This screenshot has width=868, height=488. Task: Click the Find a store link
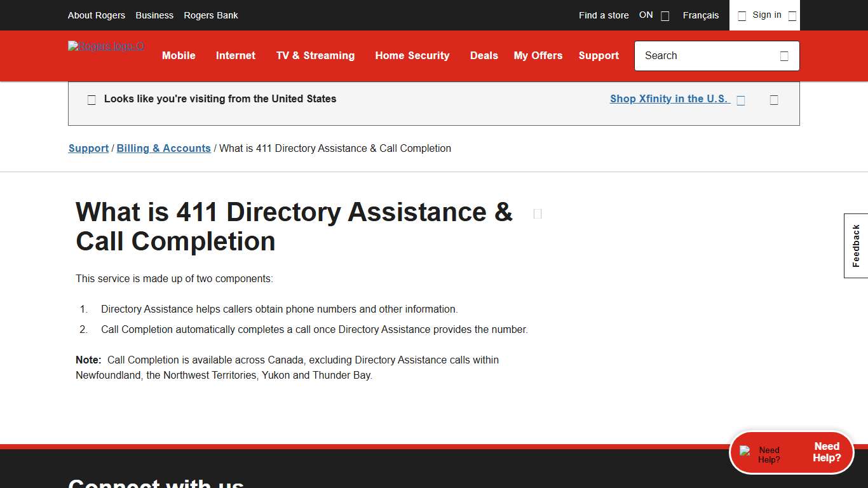(603, 15)
